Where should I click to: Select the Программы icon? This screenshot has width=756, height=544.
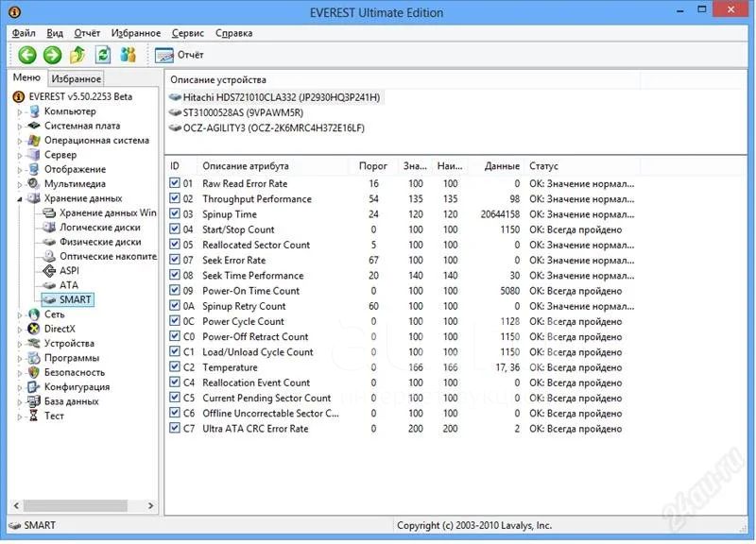coord(34,358)
